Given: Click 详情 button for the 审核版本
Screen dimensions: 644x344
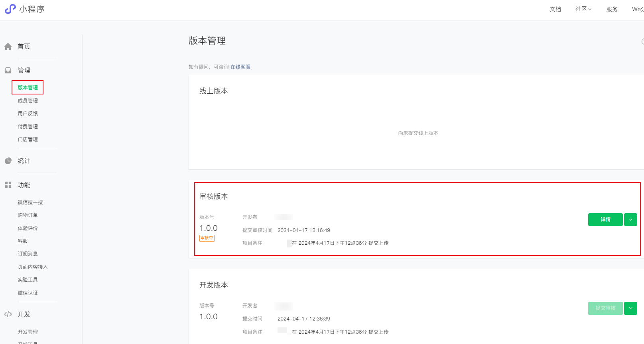Looking at the screenshot, I should tap(605, 220).
